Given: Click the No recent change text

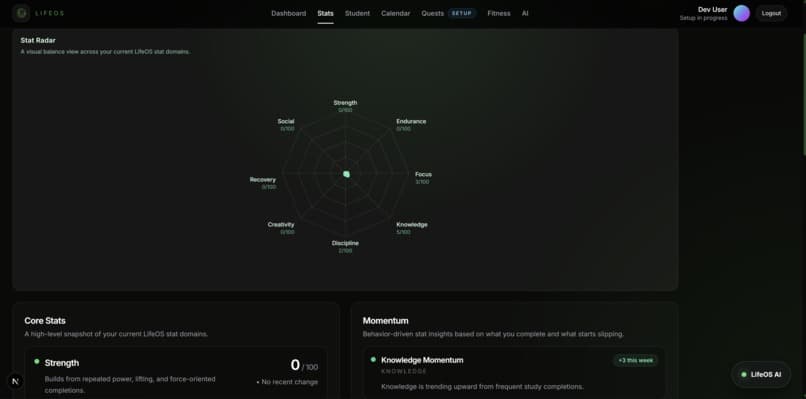Looking at the screenshot, I should pyautogui.click(x=287, y=382).
